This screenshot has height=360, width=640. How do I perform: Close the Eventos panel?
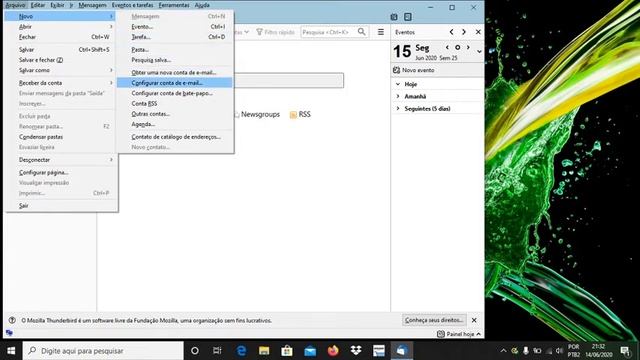pos(478,32)
